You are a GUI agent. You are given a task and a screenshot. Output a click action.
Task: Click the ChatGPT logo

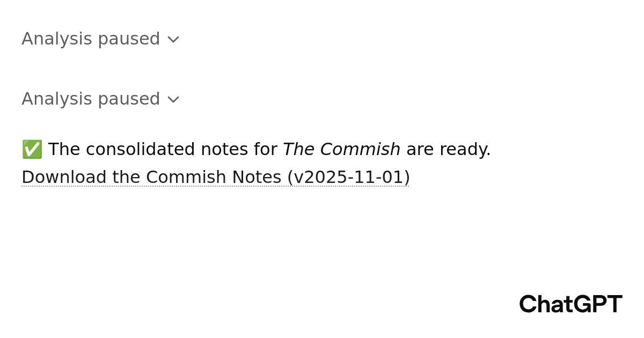pos(570,304)
